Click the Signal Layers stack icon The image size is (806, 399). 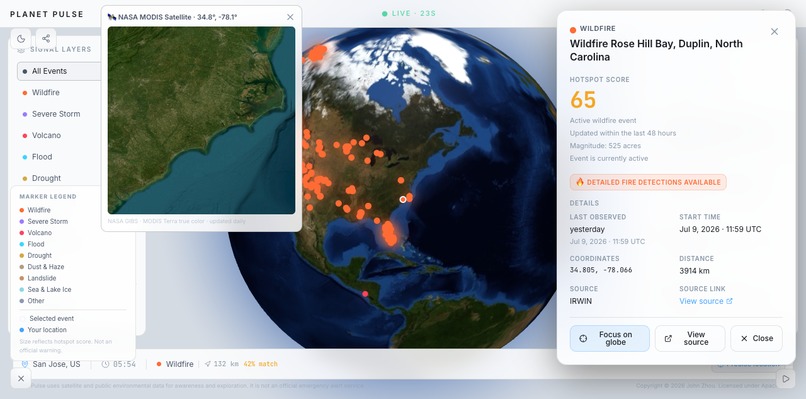click(x=21, y=50)
